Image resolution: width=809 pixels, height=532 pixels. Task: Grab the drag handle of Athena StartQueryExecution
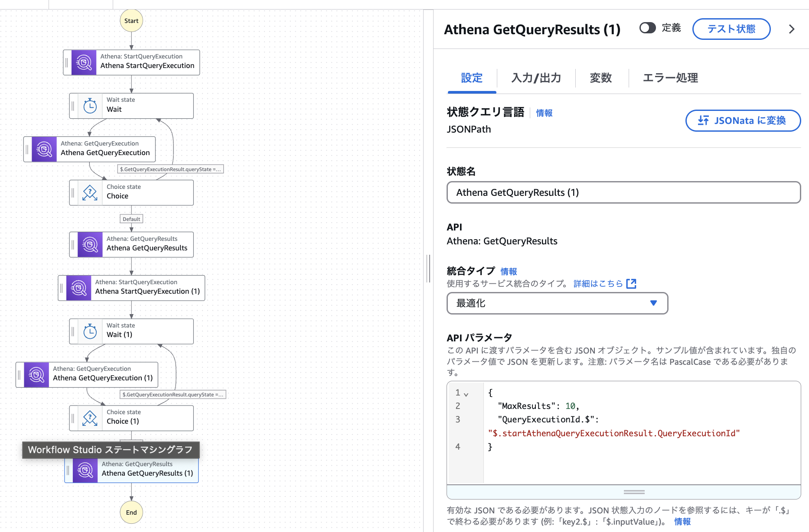click(x=67, y=62)
